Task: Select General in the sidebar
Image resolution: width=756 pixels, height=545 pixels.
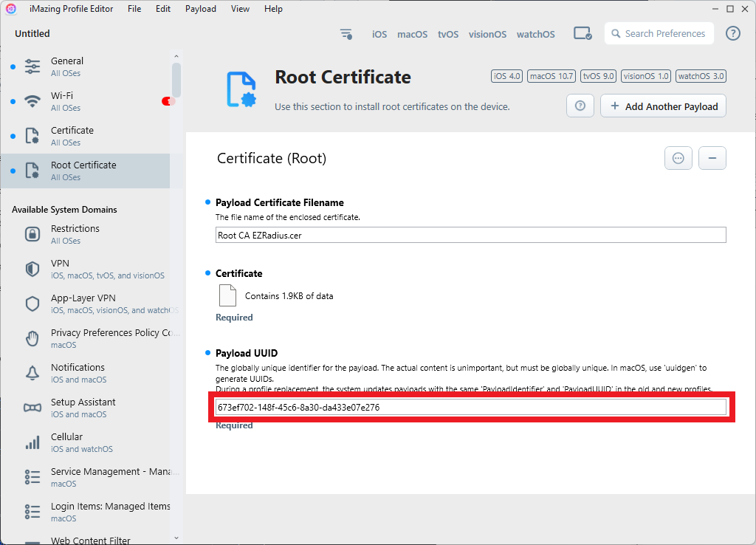Action: 86,66
